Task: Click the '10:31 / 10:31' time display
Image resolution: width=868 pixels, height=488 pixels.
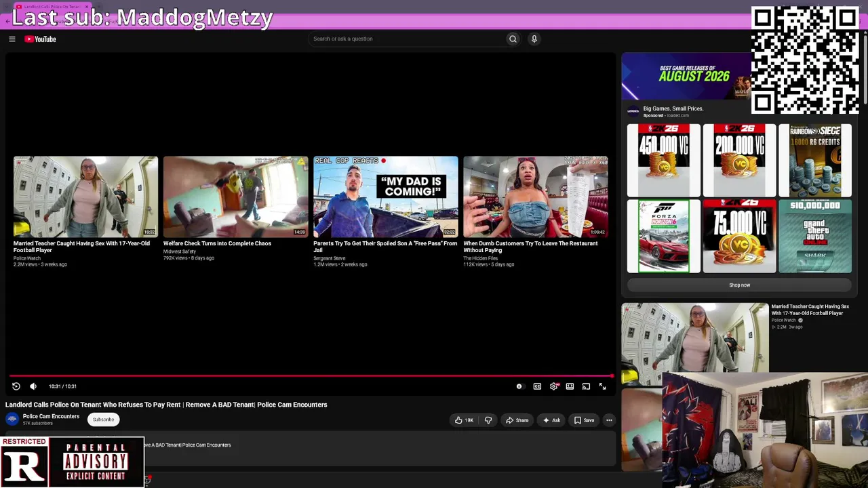Action: tap(62, 386)
